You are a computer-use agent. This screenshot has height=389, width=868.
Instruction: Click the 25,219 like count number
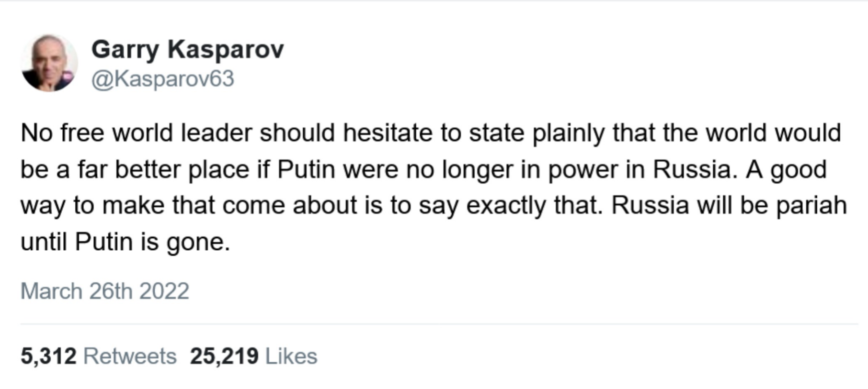[x=224, y=356]
